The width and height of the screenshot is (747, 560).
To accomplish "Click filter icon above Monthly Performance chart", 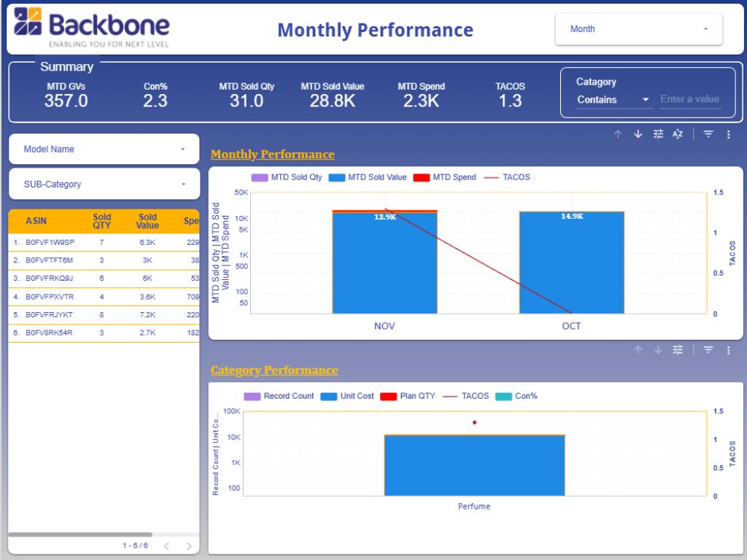I will 708,134.
